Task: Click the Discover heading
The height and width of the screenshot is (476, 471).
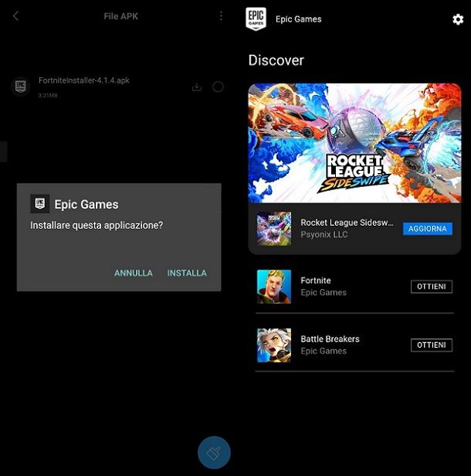Action: coord(276,60)
